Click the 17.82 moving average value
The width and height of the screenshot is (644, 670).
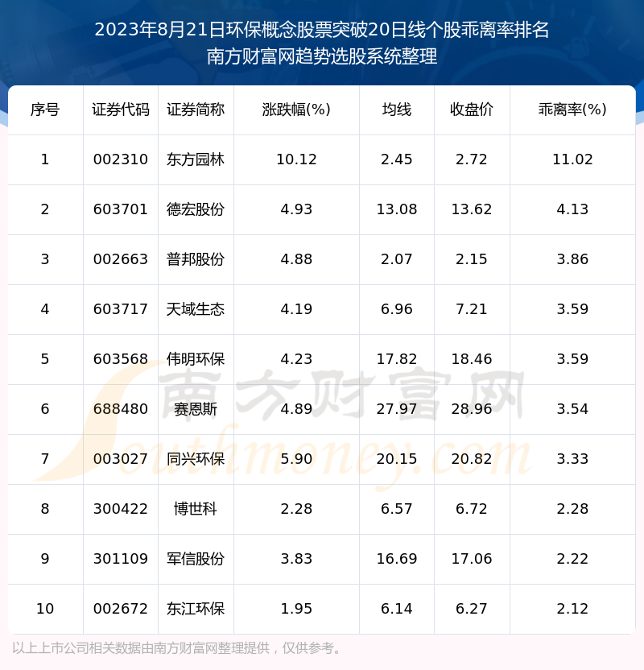(x=397, y=359)
